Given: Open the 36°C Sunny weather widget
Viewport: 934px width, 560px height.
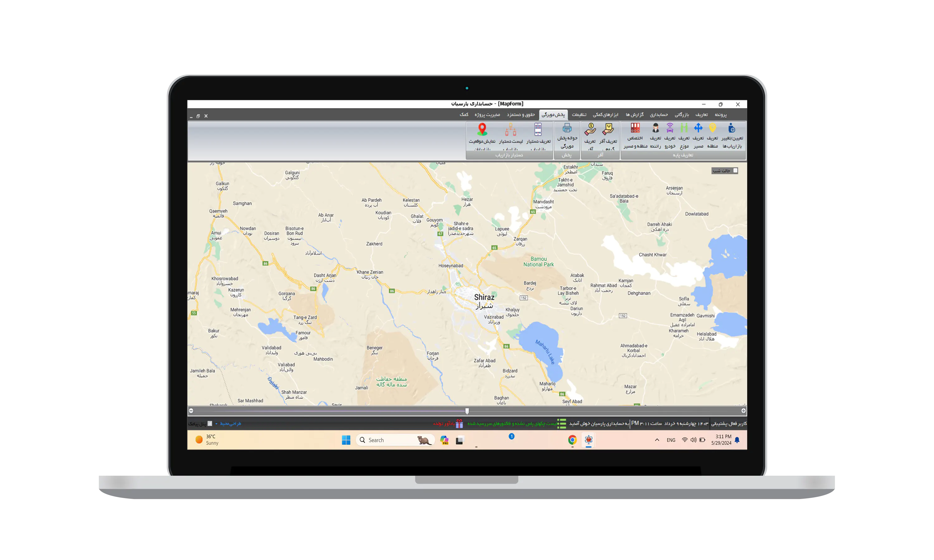Looking at the screenshot, I should (207, 440).
